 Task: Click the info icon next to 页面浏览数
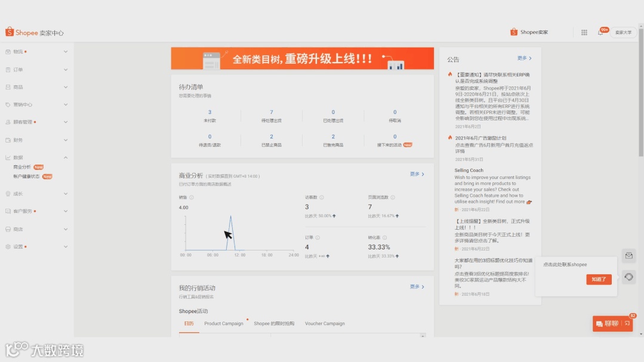393,197
